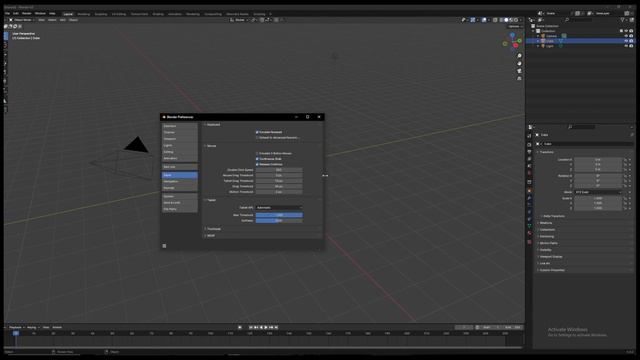
Task: Open System section in Preferences sidebar
Action: tap(180, 196)
